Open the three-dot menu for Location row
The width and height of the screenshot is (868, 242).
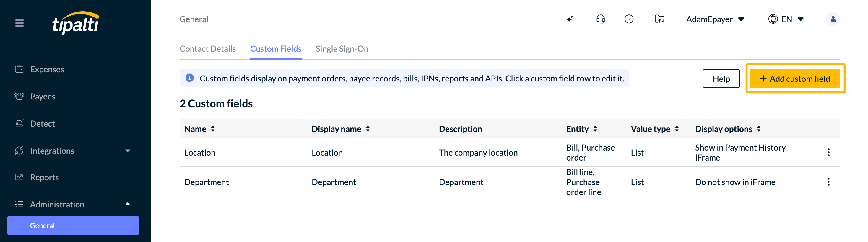[x=828, y=153]
